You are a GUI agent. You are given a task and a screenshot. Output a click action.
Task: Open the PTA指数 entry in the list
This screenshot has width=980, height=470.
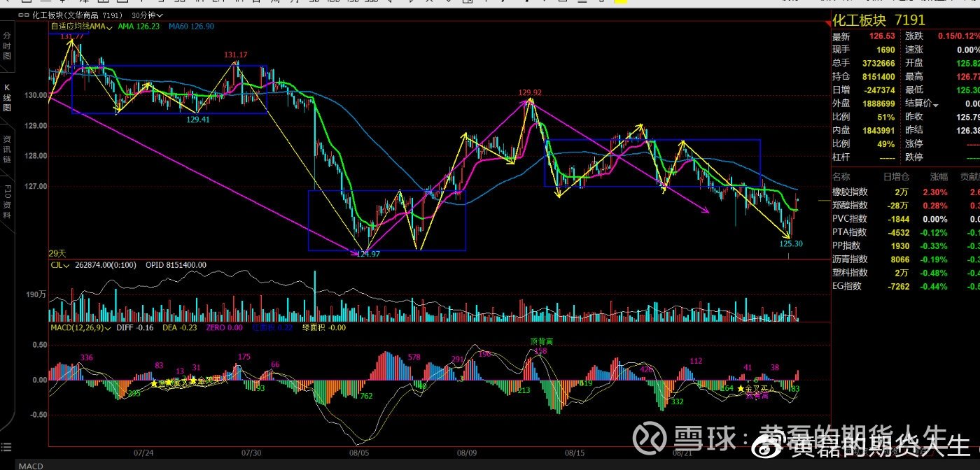click(x=906, y=232)
